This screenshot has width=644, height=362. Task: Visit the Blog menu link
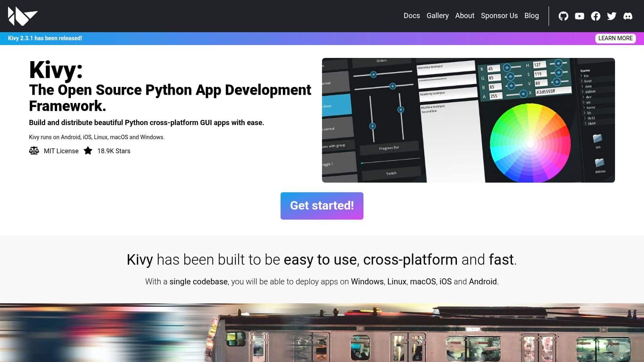(x=532, y=16)
